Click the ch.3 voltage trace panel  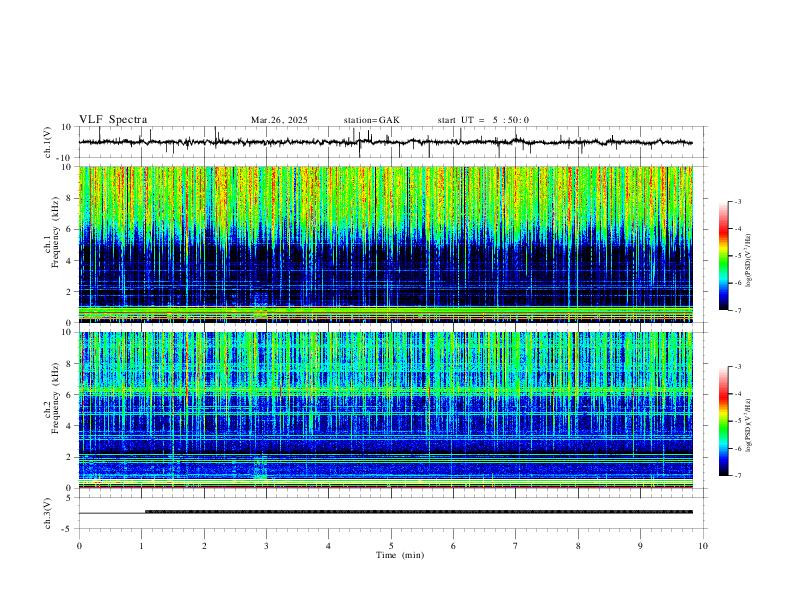392,513
